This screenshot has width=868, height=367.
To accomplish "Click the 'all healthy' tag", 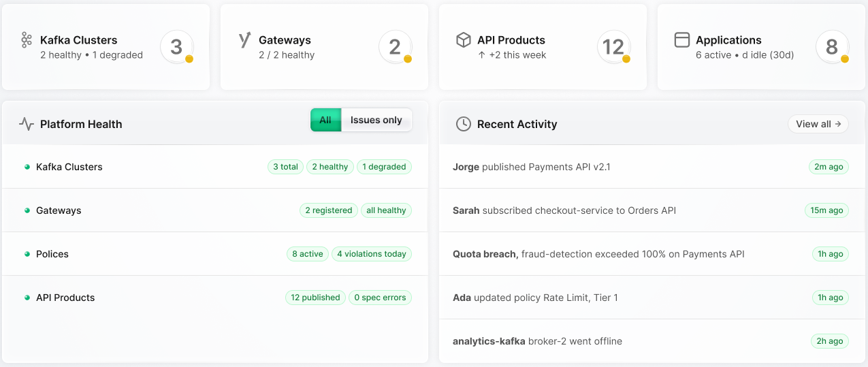I will (x=386, y=210).
